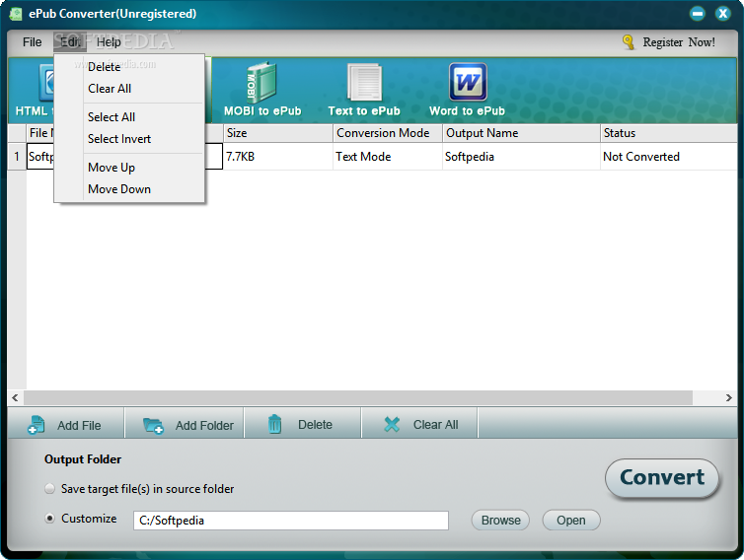Open the MOBI to ePub converter
744x560 pixels.
click(x=262, y=89)
